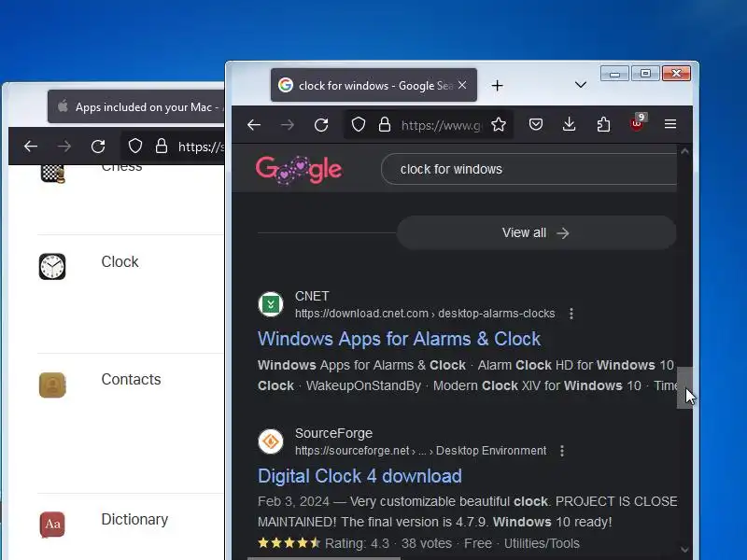Click the Google doodle logo

299,169
